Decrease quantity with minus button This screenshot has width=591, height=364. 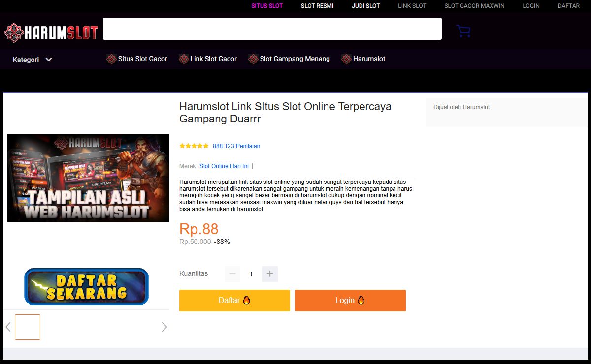232,274
